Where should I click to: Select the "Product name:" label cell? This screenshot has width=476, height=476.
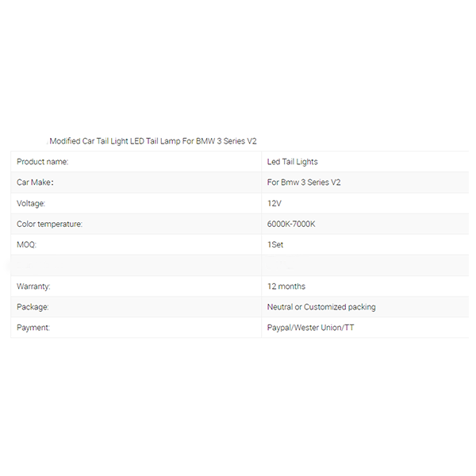(43, 162)
